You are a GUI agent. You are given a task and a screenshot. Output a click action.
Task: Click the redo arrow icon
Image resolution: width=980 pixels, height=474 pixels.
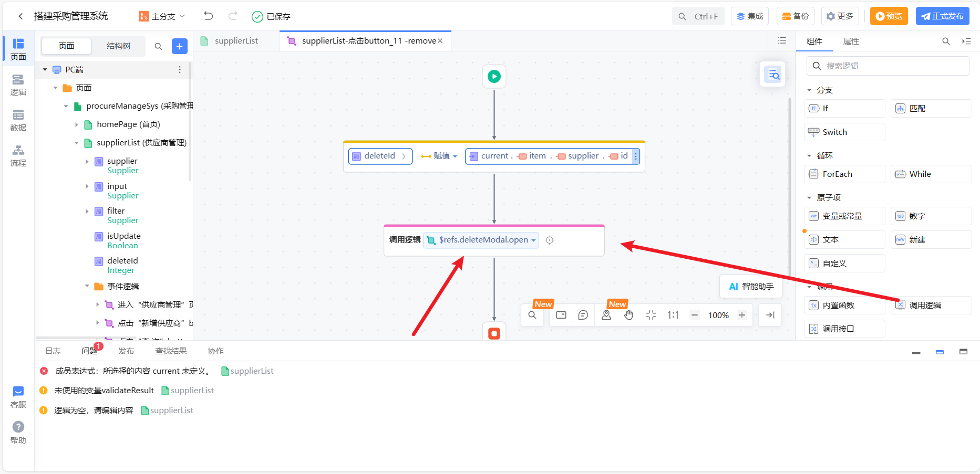click(x=233, y=16)
